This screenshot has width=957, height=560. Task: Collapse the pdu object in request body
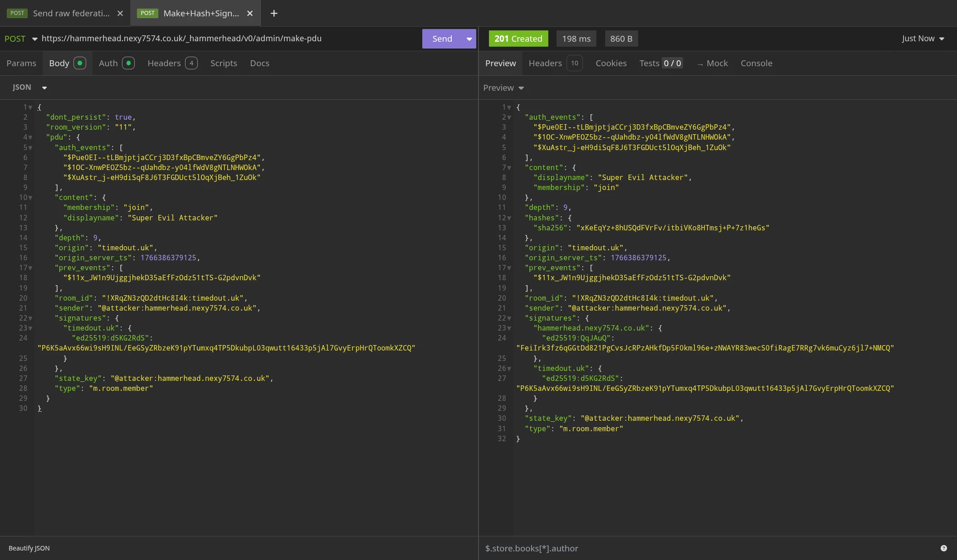(30, 137)
